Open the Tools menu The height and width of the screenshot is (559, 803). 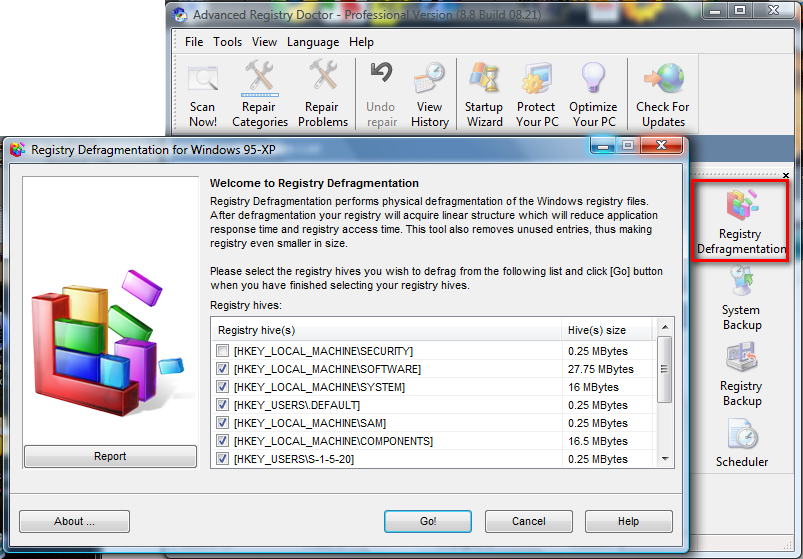(227, 42)
